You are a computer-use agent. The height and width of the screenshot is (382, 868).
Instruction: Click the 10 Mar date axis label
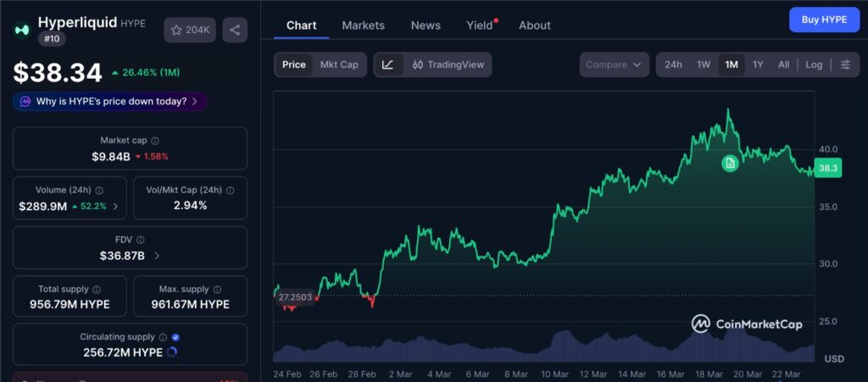(554, 374)
